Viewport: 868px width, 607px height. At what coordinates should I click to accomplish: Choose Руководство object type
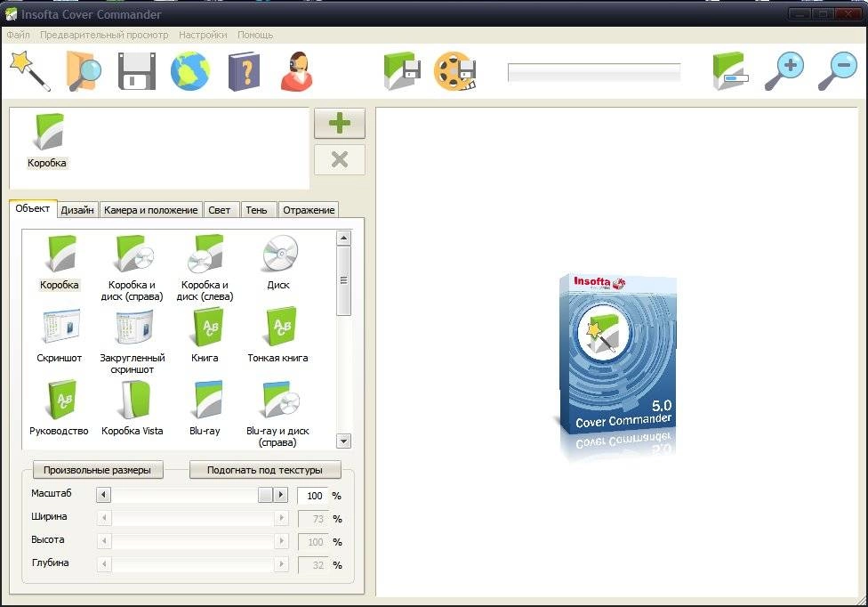tap(60, 409)
